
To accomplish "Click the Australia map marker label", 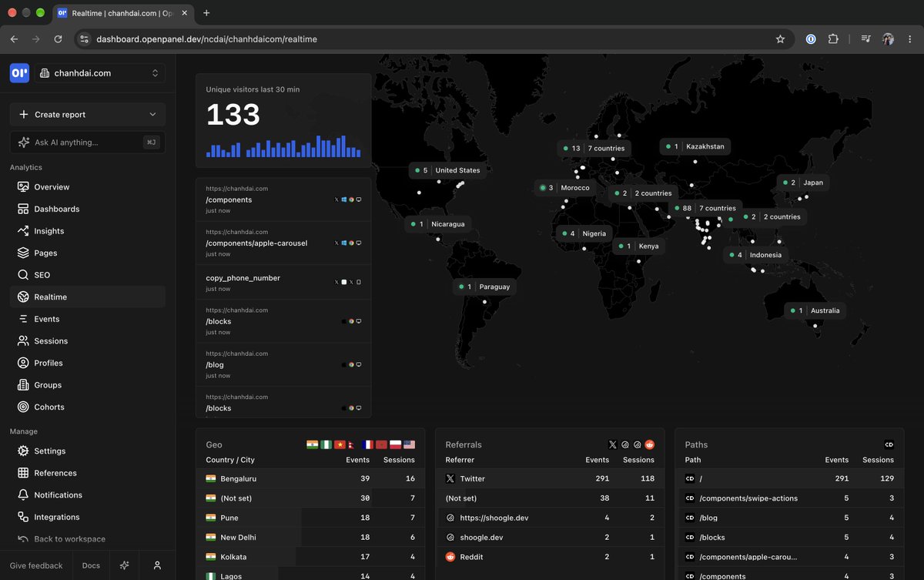I will [816, 310].
